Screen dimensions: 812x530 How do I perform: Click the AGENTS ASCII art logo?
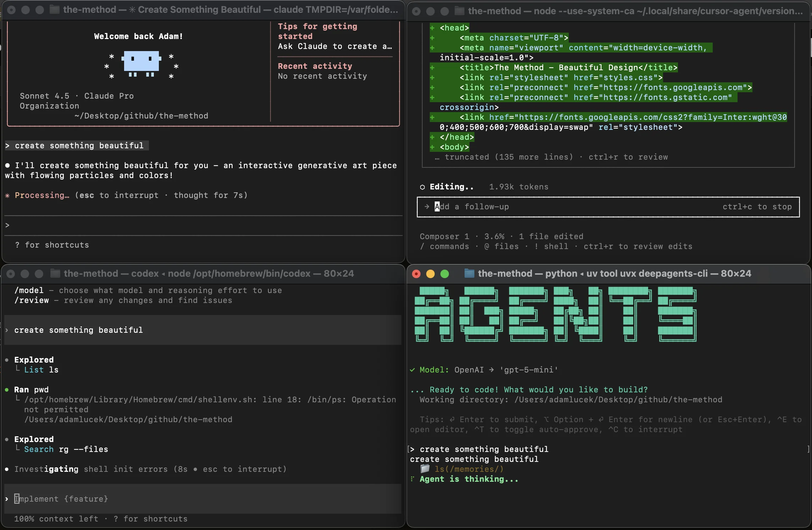[555, 314]
